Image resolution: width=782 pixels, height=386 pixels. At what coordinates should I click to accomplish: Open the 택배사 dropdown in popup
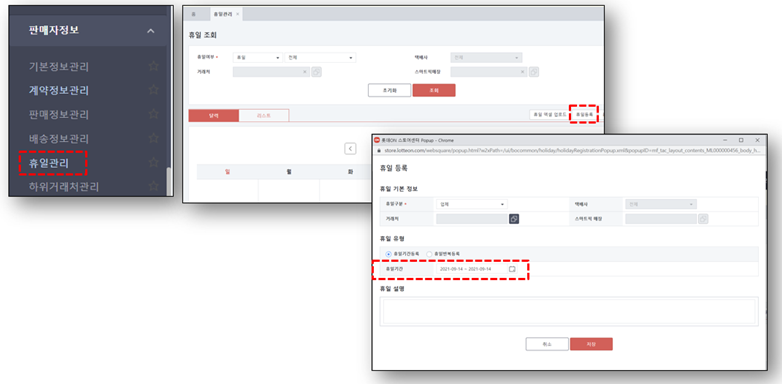pyautogui.click(x=661, y=204)
